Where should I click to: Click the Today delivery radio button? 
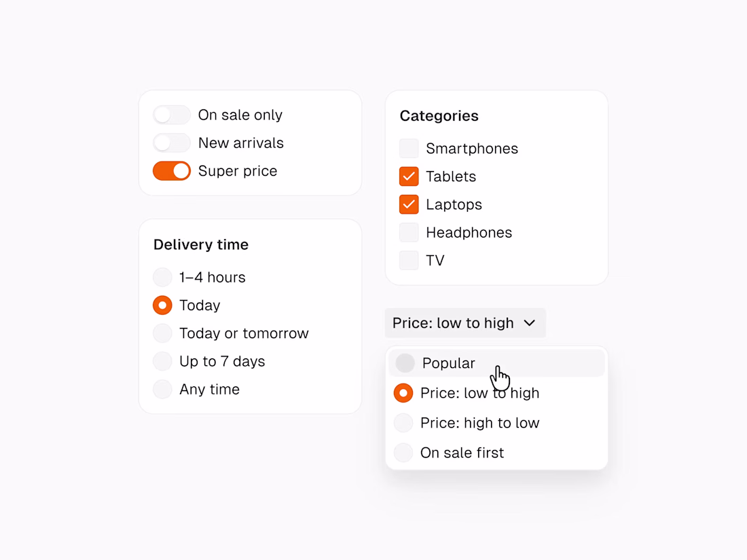[162, 305]
